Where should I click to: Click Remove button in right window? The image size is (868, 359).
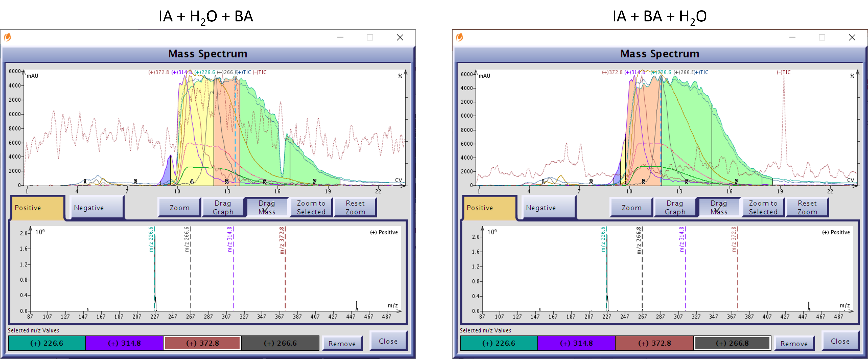tap(794, 343)
